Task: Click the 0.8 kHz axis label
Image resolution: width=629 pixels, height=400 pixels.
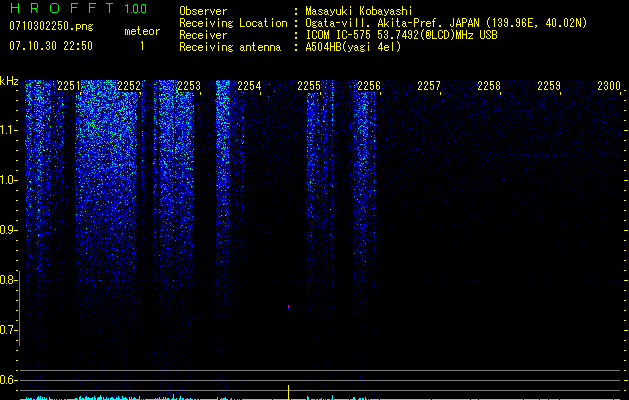Action: click(8, 280)
